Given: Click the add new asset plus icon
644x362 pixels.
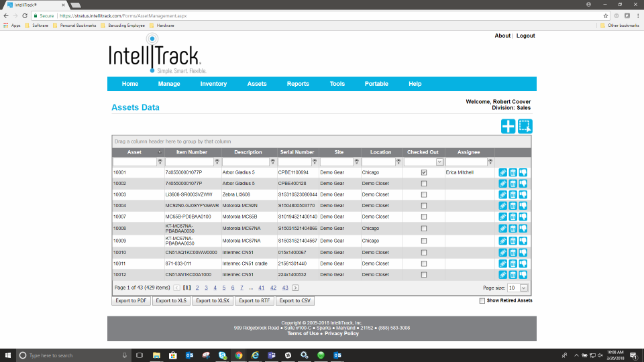Looking at the screenshot, I should pos(508,127).
